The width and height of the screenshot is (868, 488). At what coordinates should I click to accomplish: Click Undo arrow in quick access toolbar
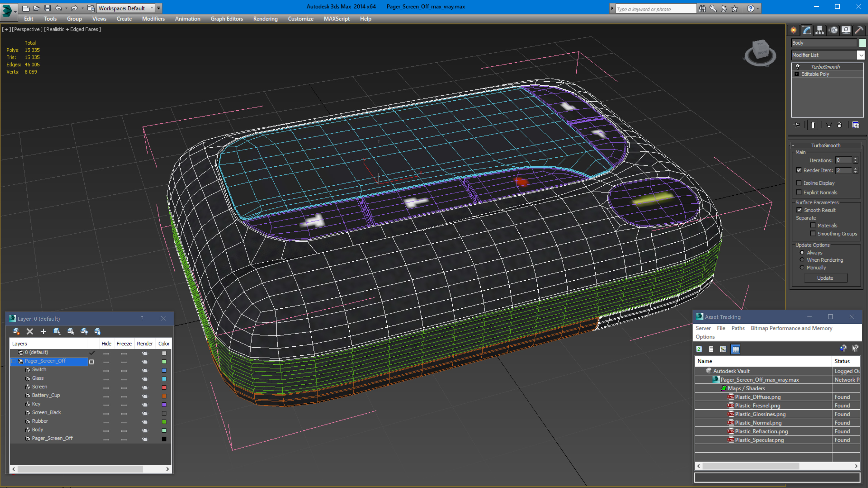(x=59, y=8)
